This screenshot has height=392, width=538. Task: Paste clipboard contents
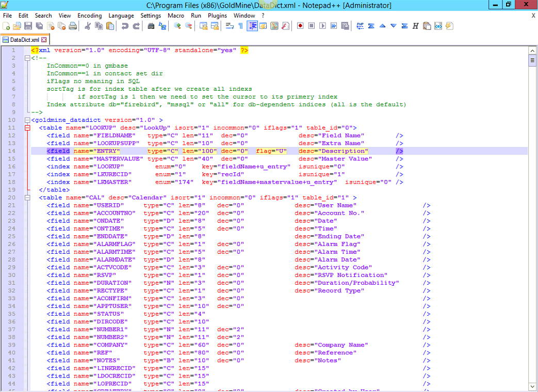coord(111,26)
